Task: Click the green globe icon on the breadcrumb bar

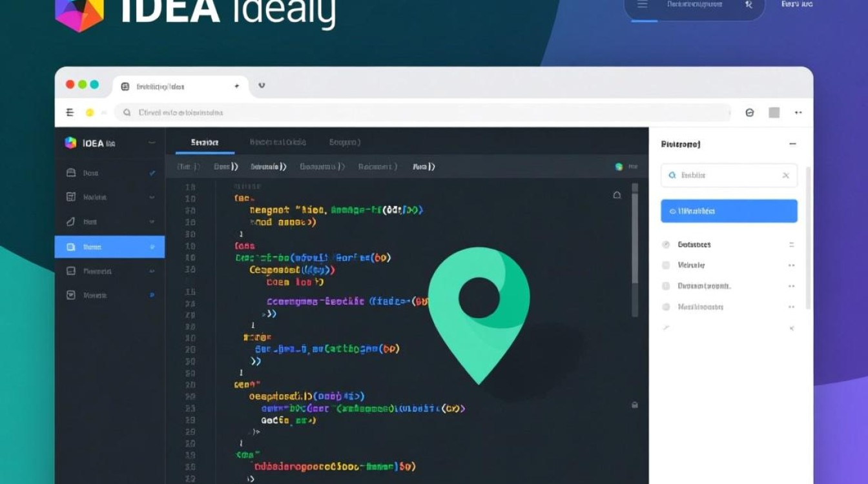Action: [619, 166]
